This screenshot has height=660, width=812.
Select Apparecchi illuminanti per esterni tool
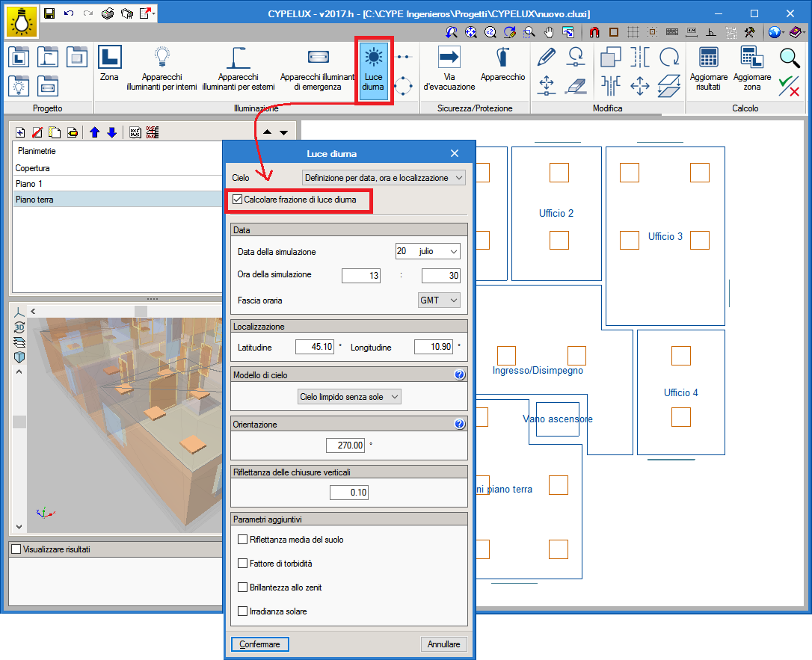pyautogui.click(x=239, y=68)
